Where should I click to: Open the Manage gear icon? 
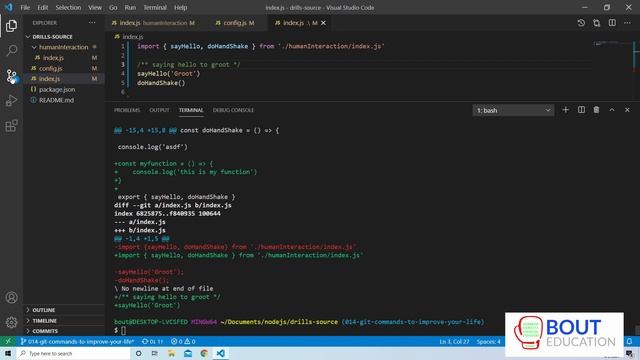coord(11,322)
